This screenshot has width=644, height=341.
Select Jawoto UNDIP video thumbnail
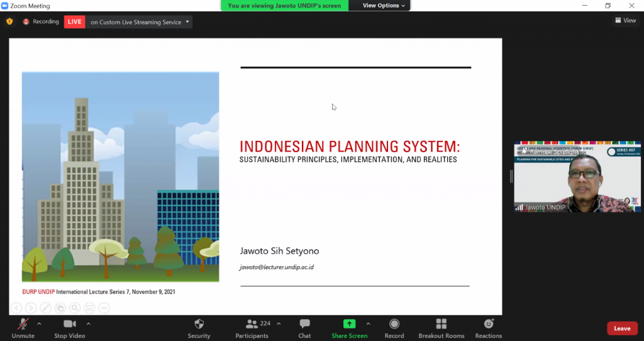(x=577, y=176)
